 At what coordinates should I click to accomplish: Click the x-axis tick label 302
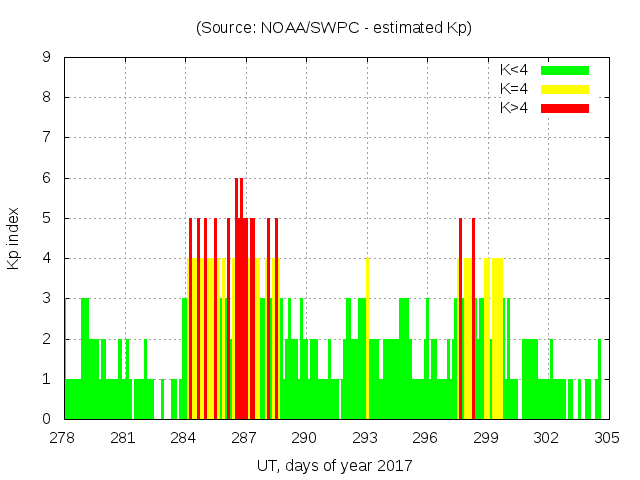coord(546,438)
